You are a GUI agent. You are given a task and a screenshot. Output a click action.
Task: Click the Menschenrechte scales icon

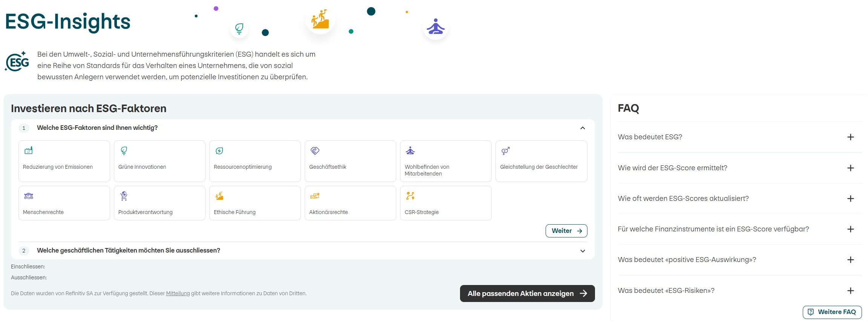pyautogui.click(x=29, y=196)
